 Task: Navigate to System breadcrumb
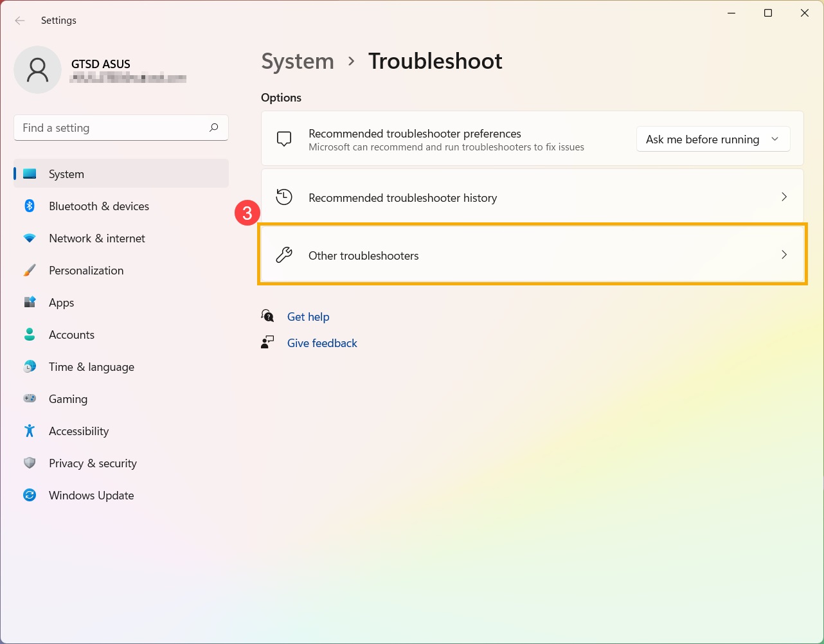[298, 61]
